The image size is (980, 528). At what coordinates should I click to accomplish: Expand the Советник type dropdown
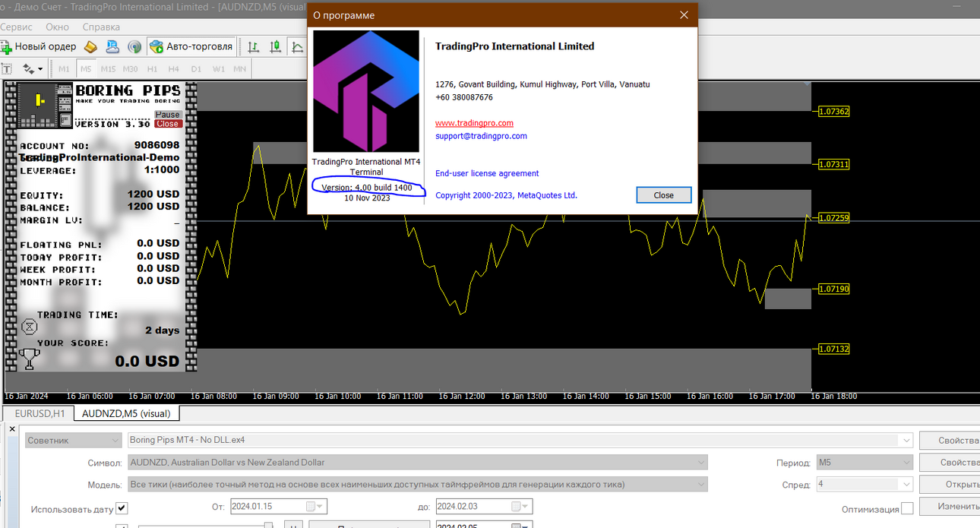click(x=73, y=440)
